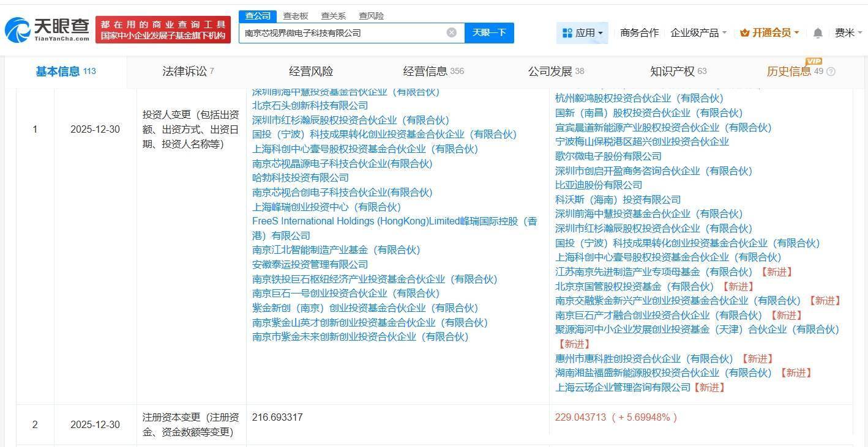Open 南京铁投巨石枢纽经济产业投资基金 link
Image resolution: width=868 pixels, height=447 pixels.
pos(375,279)
